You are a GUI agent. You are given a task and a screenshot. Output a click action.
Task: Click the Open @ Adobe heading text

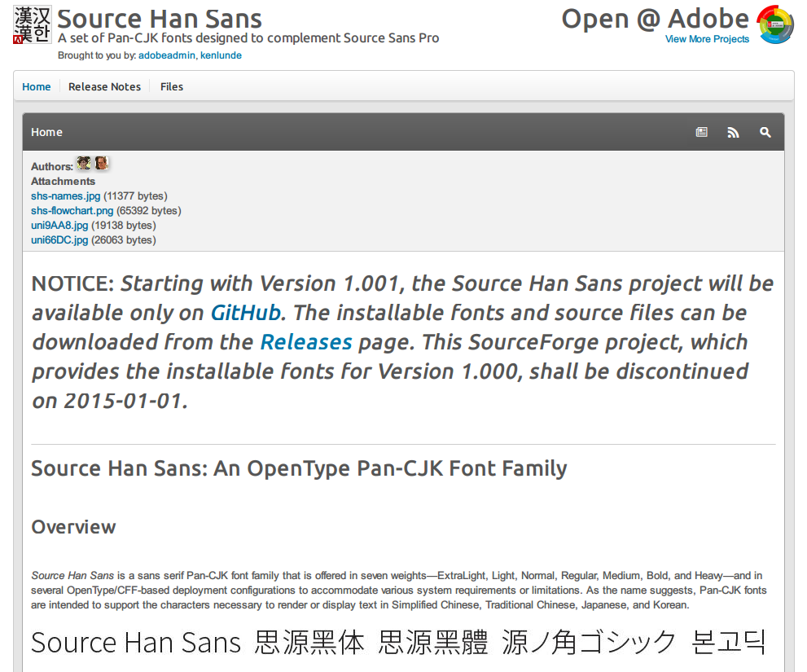coord(655,19)
